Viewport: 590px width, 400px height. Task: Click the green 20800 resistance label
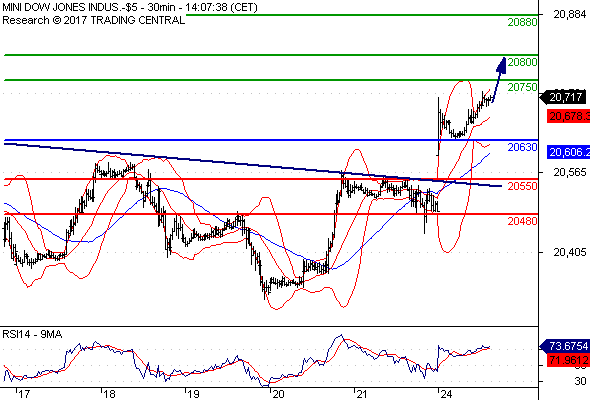pyautogui.click(x=522, y=62)
